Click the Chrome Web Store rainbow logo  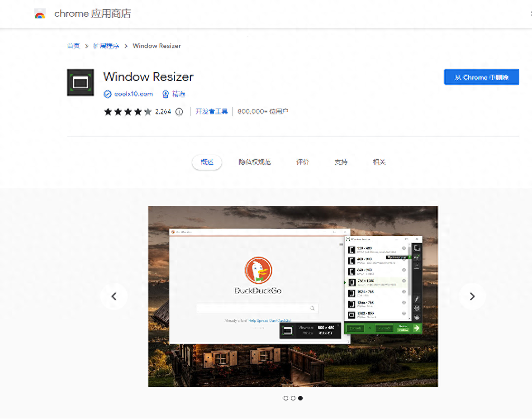[40, 14]
